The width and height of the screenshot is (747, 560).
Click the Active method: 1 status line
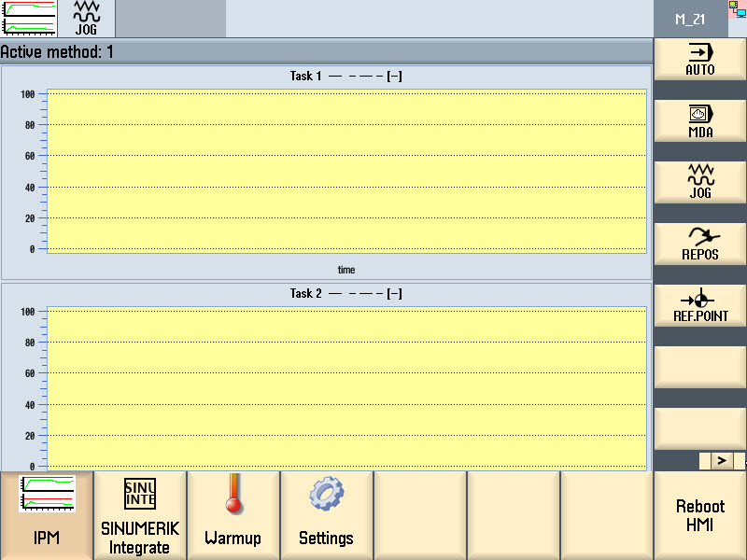(x=326, y=51)
